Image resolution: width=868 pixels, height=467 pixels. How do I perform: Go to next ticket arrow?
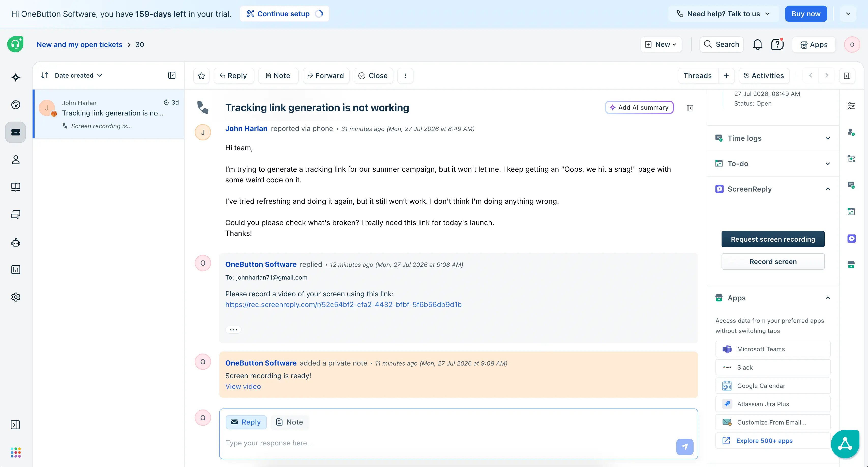coord(827,75)
